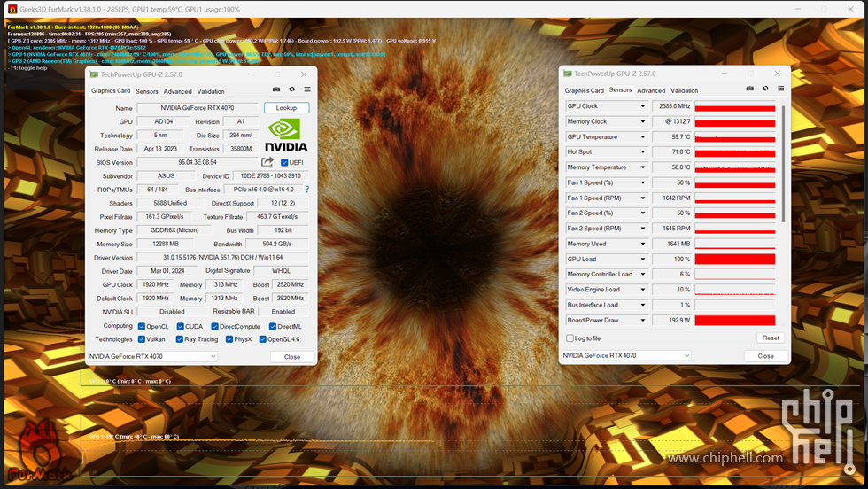Click the screenshot camera icon in Sensors GPU-Z window
The width and height of the screenshot is (868, 489).
749,89
